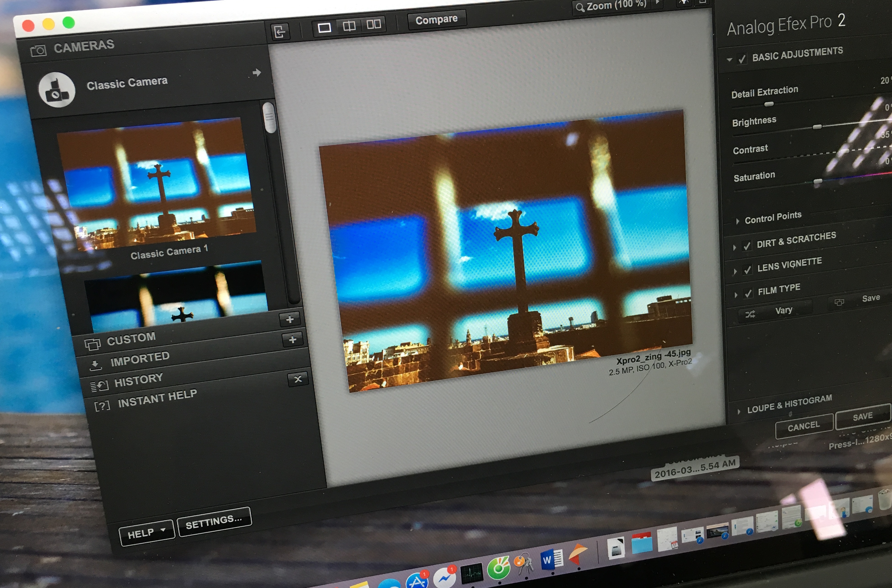Open the Classic Camera arrow menu

click(x=257, y=72)
